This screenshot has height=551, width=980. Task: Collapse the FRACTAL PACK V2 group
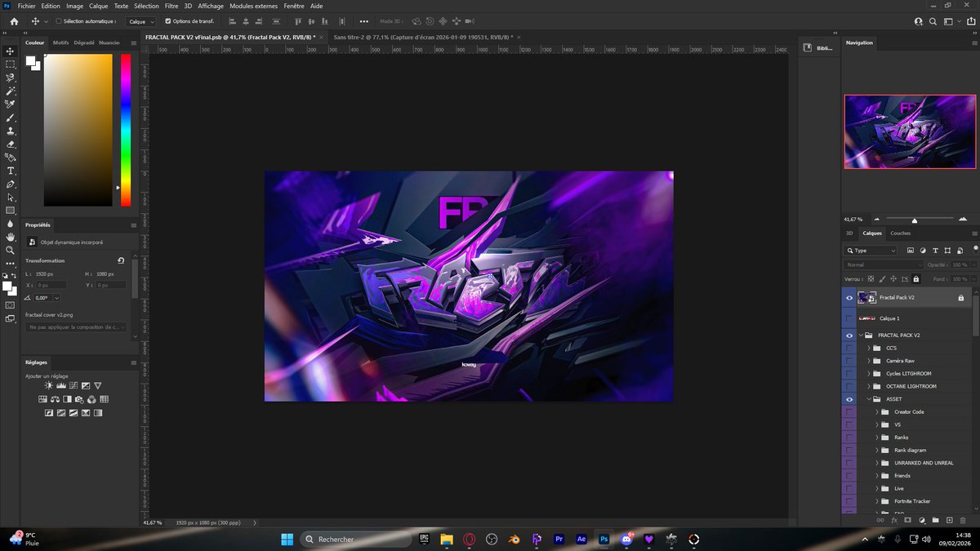pos(861,335)
